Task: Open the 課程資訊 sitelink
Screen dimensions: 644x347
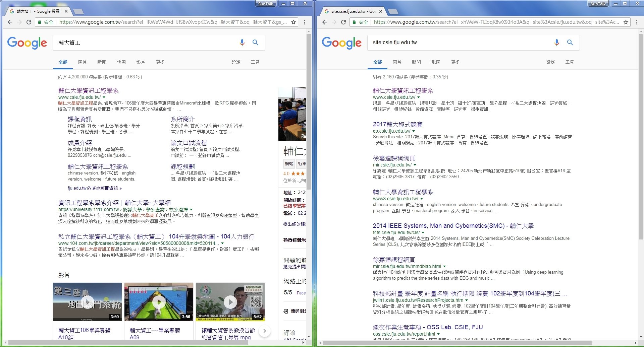Action: (x=79, y=119)
